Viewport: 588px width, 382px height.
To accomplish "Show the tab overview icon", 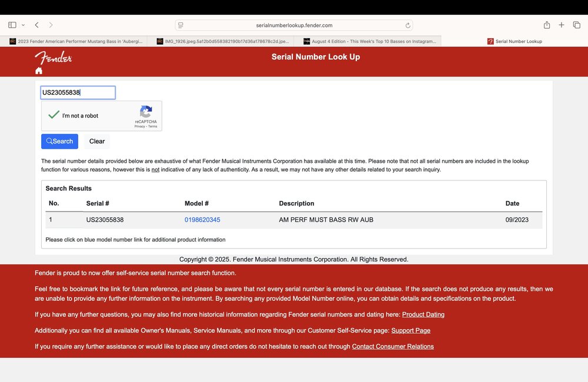I will point(576,25).
